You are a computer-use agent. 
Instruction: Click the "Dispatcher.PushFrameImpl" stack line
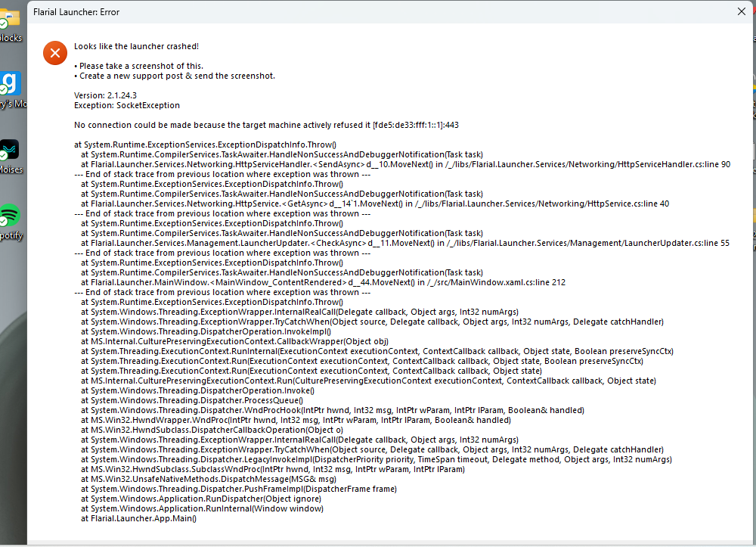239,489
